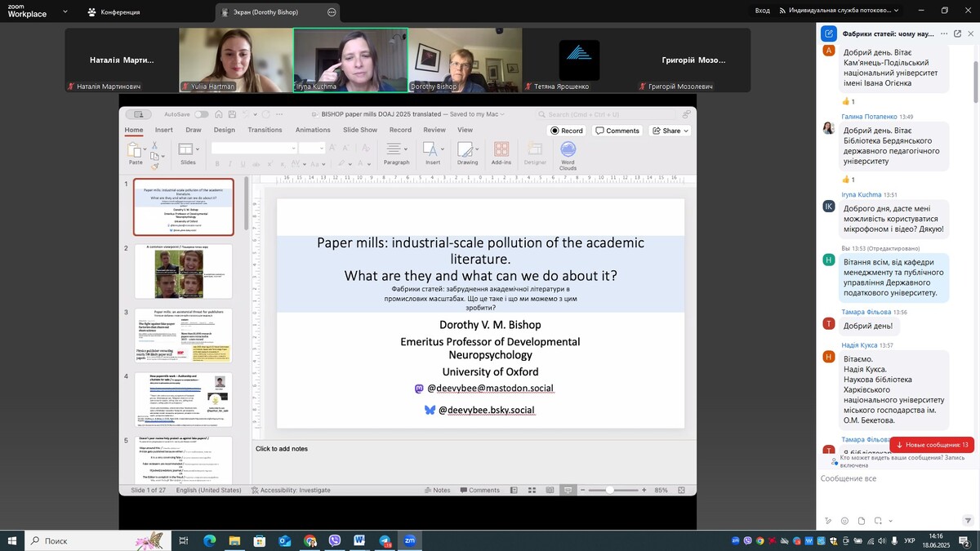Viewport: 980px width, 551px height.
Task: Click the Format Painter brush icon
Action: tap(154, 166)
